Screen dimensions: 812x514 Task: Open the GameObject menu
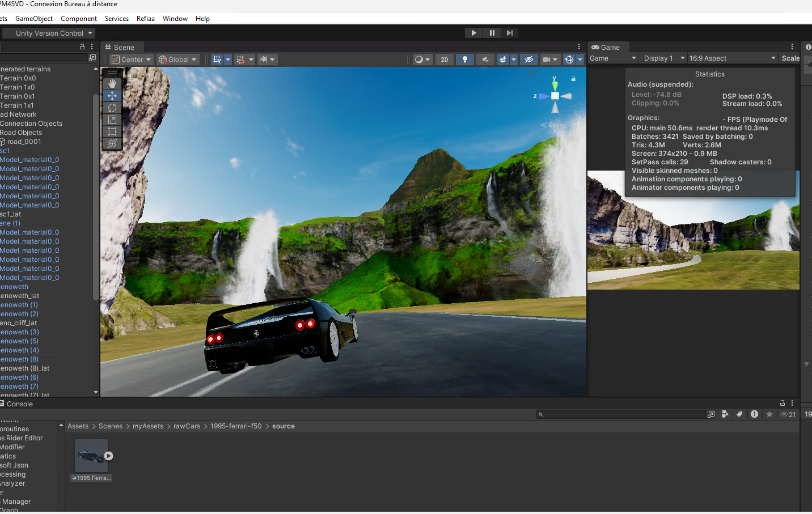point(34,19)
